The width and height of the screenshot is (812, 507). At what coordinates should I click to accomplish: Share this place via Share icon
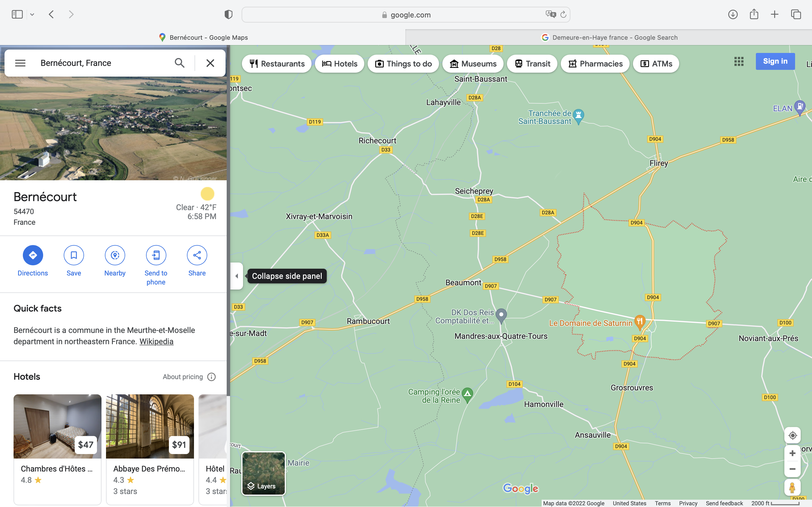(x=197, y=255)
